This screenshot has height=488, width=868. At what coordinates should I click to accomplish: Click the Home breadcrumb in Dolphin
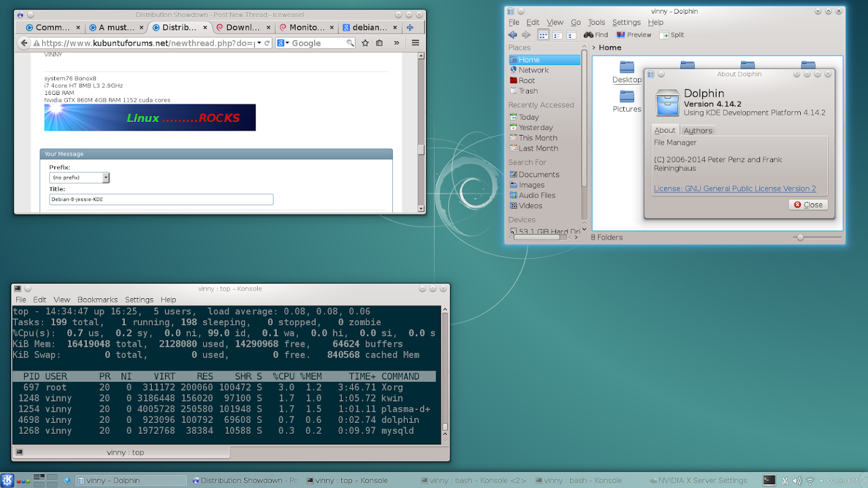point(610,48)
